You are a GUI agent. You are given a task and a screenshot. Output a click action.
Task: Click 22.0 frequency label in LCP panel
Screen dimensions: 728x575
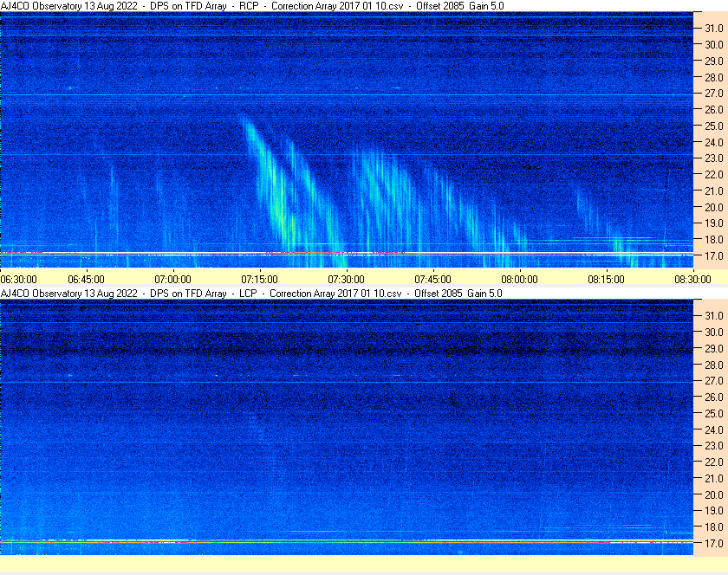point(714,462)
